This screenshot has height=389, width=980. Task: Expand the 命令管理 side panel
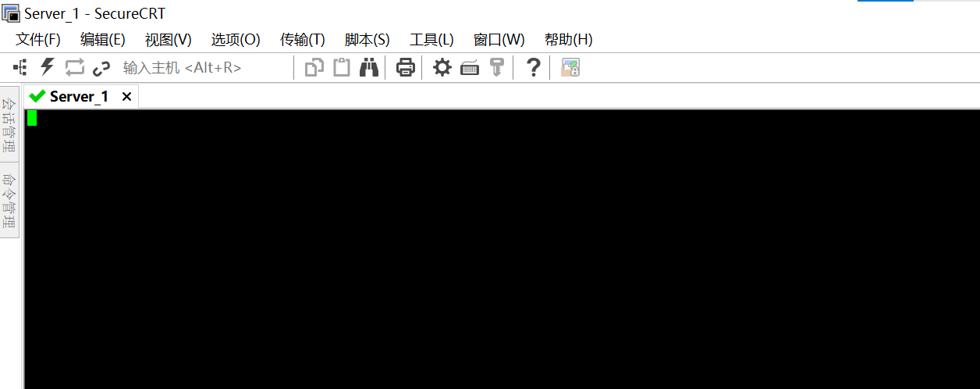pos(9,200)
